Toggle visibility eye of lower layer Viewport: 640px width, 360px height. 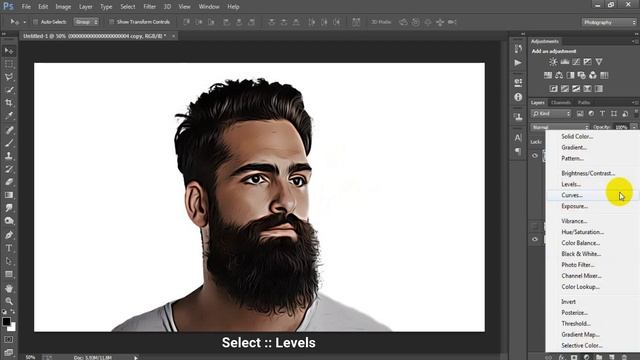coord(535,240)
